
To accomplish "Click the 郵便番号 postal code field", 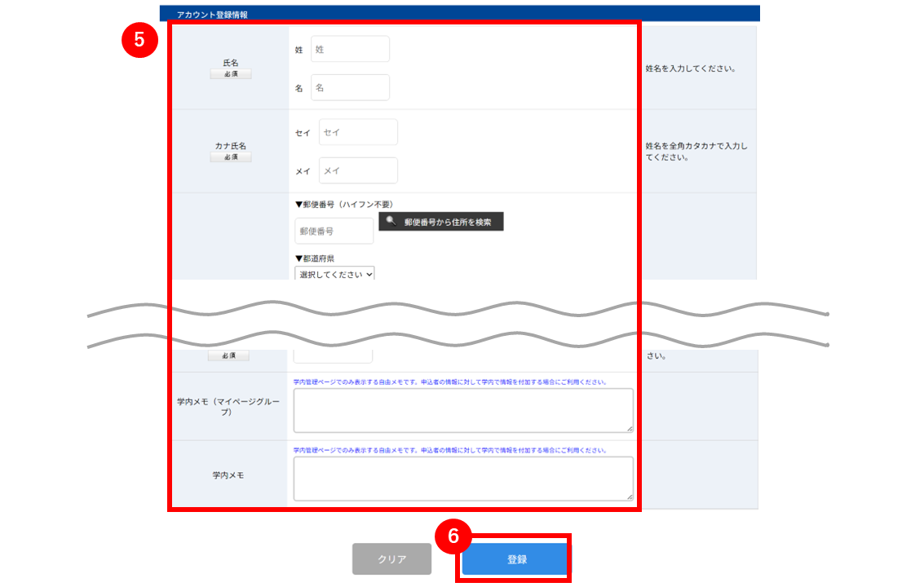I will click(334, 231).
